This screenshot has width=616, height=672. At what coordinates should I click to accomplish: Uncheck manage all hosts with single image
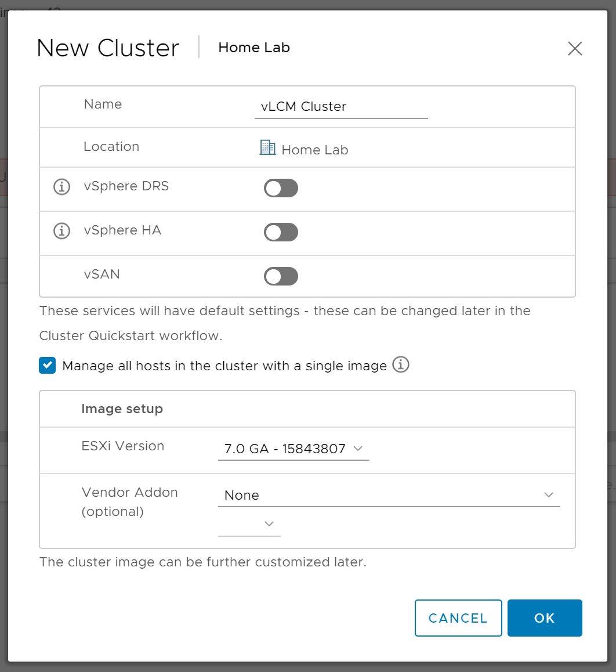(x=47, y=366)
